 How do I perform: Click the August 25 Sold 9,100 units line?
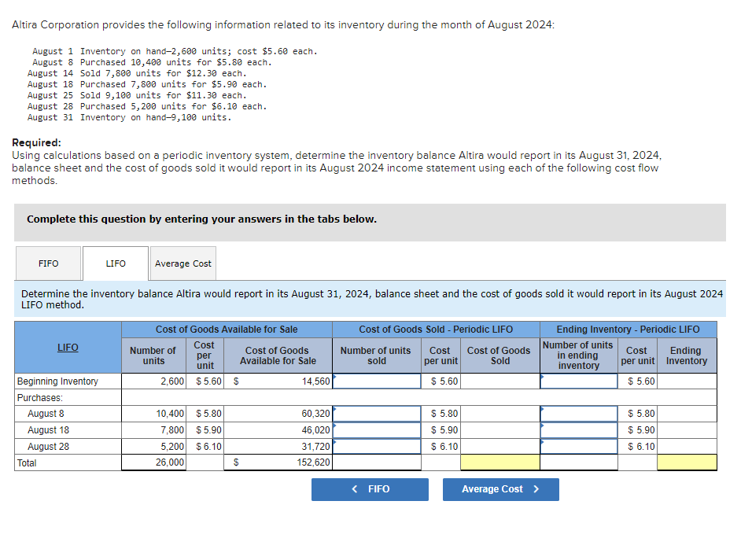[137, 95]
